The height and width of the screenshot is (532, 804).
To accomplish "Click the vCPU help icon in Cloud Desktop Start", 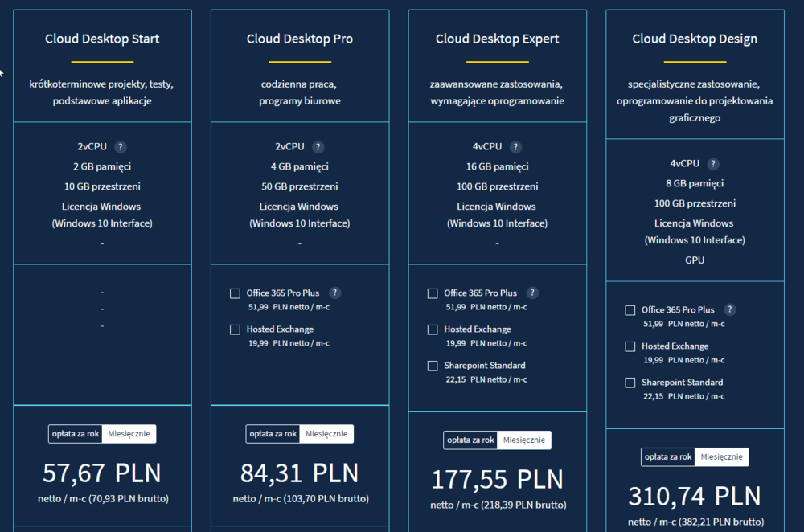I will 121,147.
